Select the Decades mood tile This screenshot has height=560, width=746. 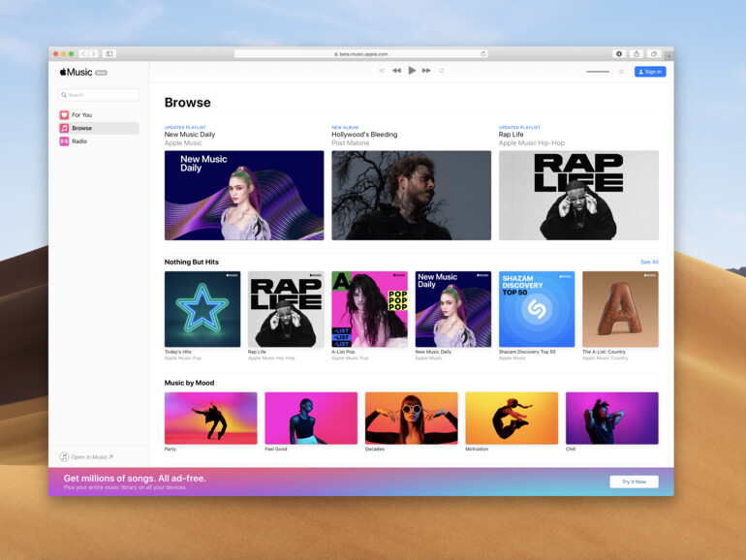click(x=412, y=419)
